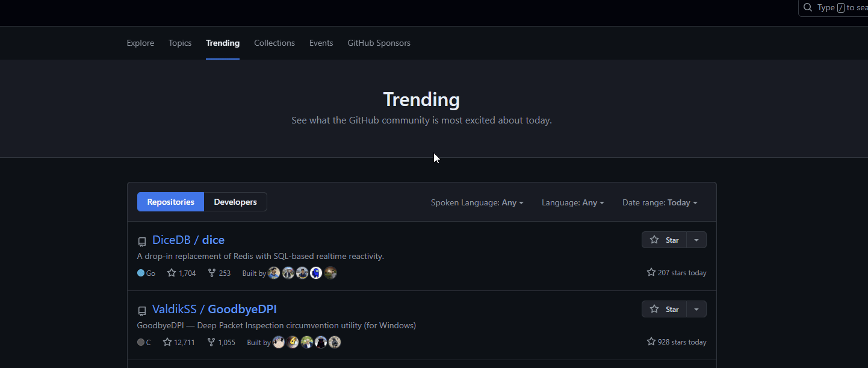This screenshot has height=368, width=868.
Task: Click the GoodbyeDPI Deep Packet Inspection description
Action: pos(276,325)
